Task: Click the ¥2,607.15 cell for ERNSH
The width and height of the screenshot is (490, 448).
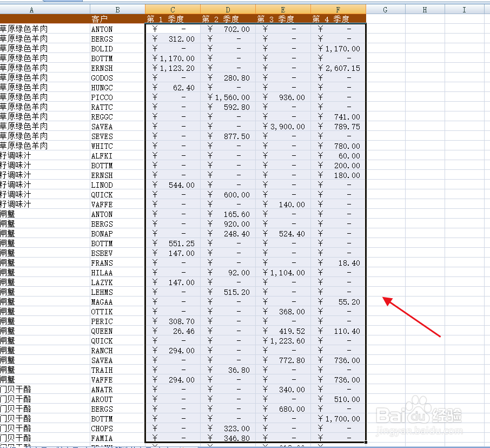Action: pos(338,68)
